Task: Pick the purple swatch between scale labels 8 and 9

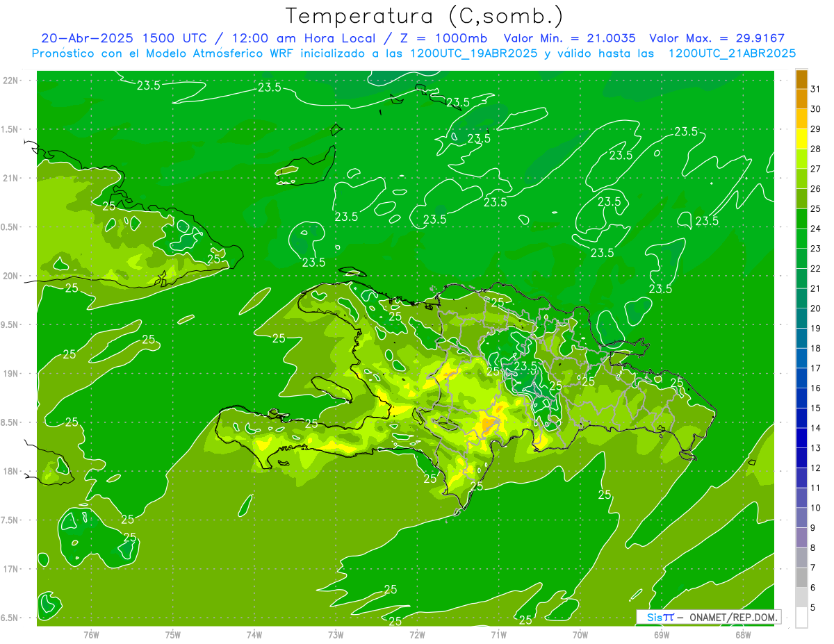Action: click(x=801, y=538)
